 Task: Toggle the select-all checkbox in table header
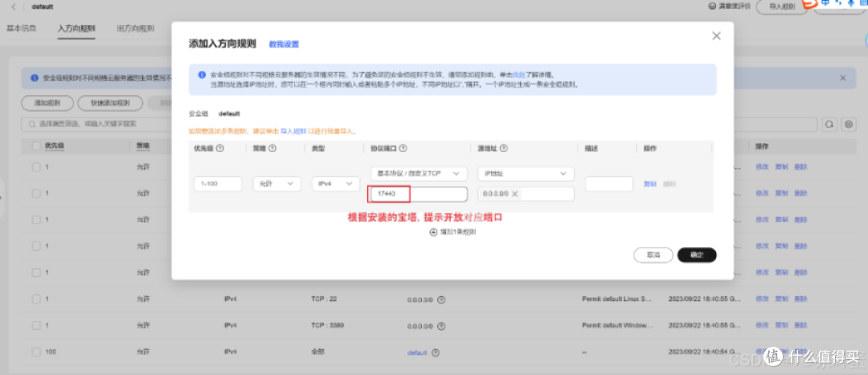36,146
